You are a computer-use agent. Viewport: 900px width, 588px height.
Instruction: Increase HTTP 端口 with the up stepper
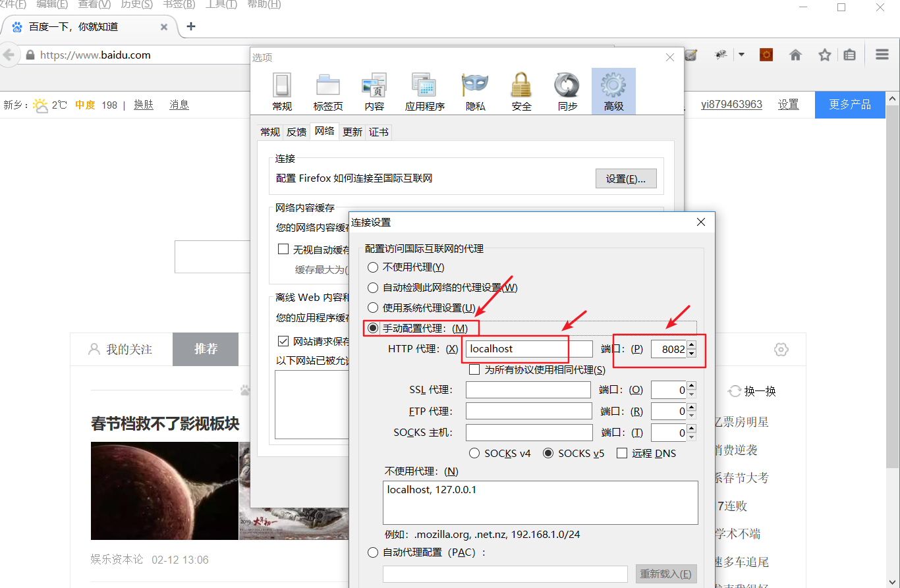tap(692, 345)
